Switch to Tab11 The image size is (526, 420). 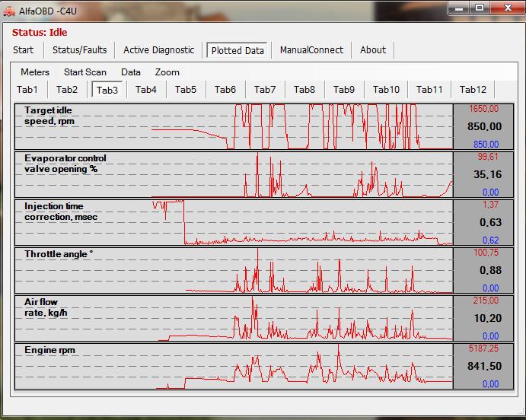click(x=429, y=90)
